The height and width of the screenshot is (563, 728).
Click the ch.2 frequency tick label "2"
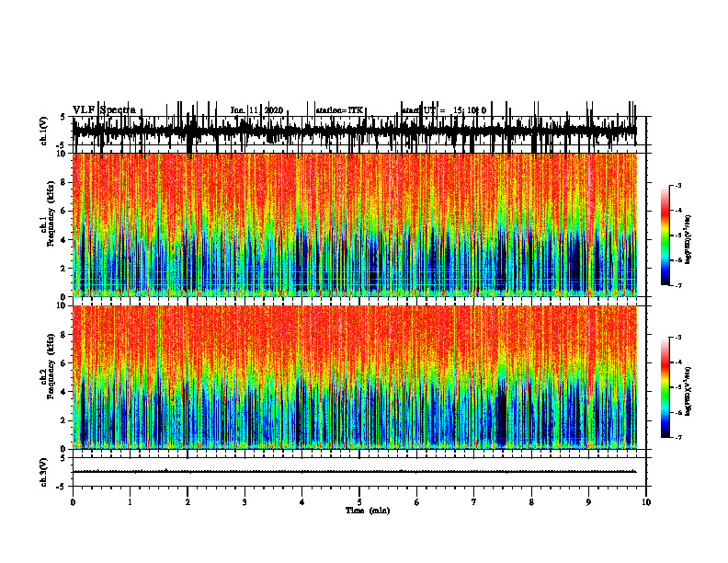63,420
